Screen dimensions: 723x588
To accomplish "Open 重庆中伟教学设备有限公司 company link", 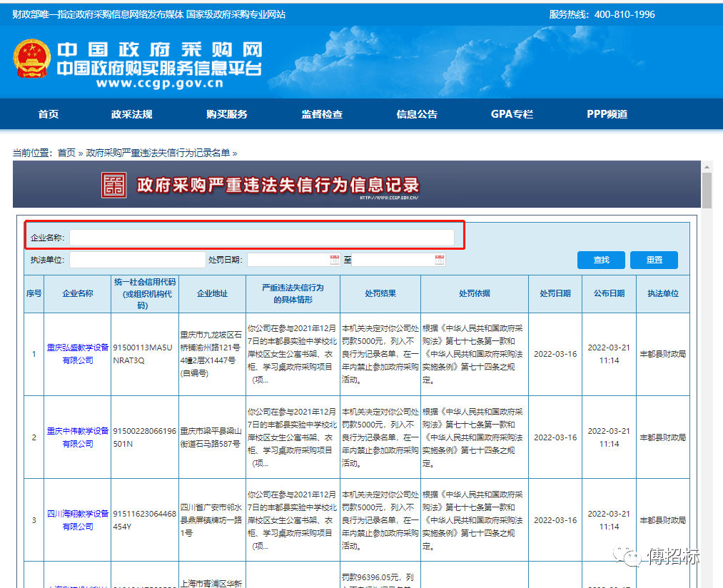I will click(x=78, y=437).
